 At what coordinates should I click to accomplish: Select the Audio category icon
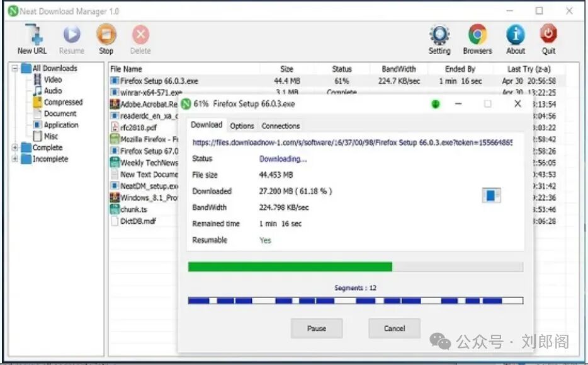(x=38, y=91)
